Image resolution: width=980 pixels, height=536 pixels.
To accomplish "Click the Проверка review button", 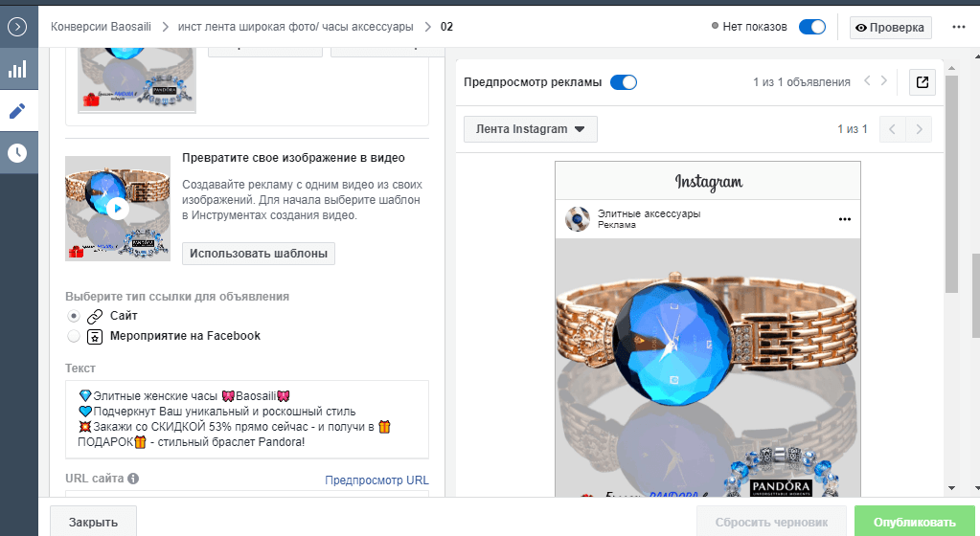I will pos(890,28).
